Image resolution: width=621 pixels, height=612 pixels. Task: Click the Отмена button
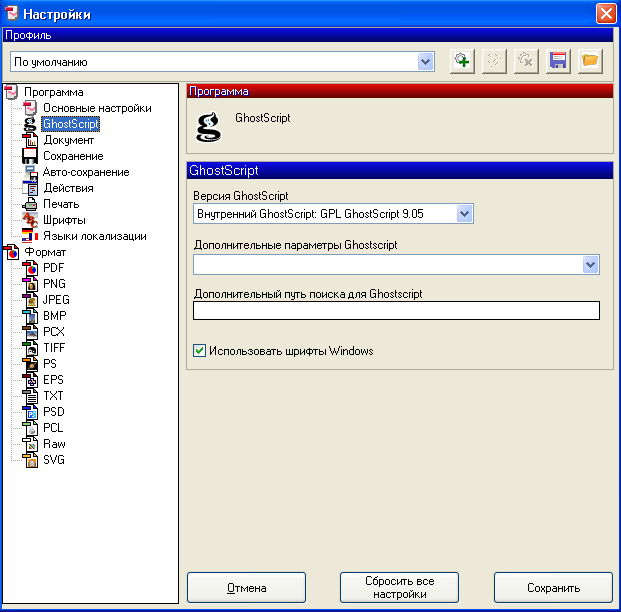pyautogui.click(x=246, y=587)
